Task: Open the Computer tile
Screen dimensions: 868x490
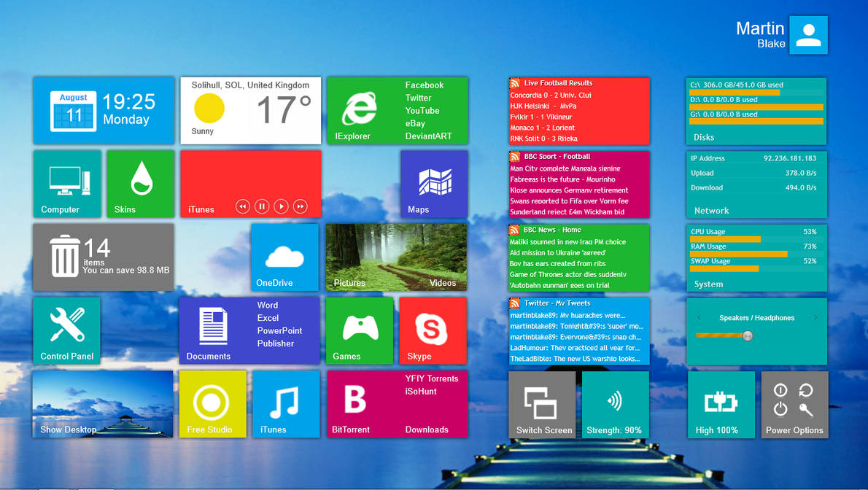Action: tap(67, 184)
